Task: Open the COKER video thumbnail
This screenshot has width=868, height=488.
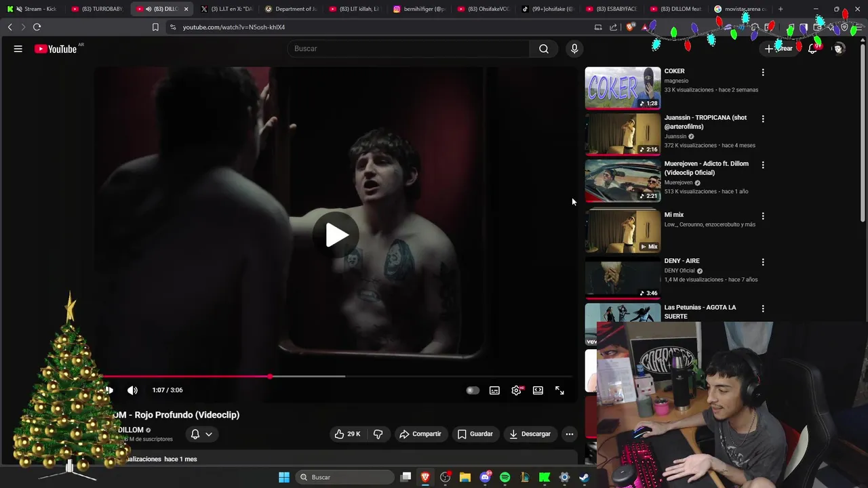Action: [623, 87]
